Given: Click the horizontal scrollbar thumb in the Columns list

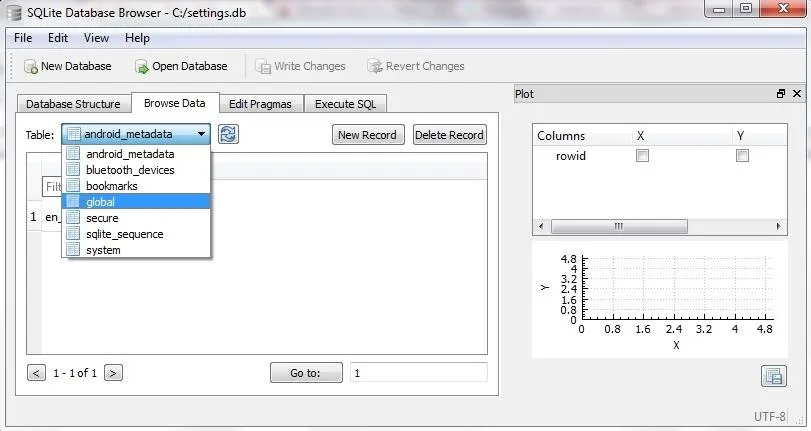Looking at the screenshot, I should pyautogui.click(x=619, y=226).
